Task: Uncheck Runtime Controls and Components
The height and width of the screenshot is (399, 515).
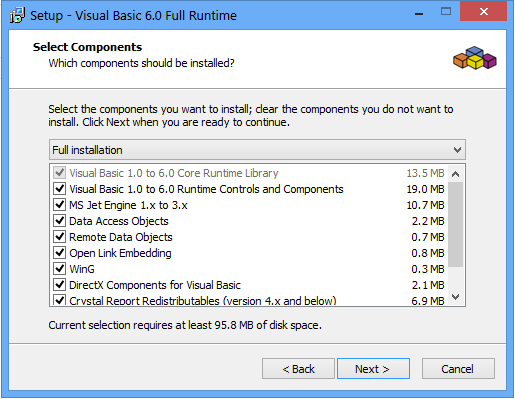Action: click(59, 189)
